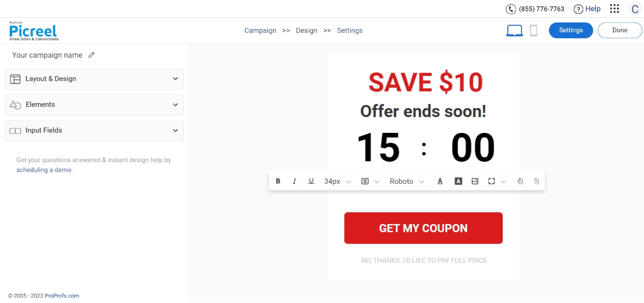Viewport: 644px width, 303px height.
Task: Open the Roboto font family dropdown
Action: [407, 181]
